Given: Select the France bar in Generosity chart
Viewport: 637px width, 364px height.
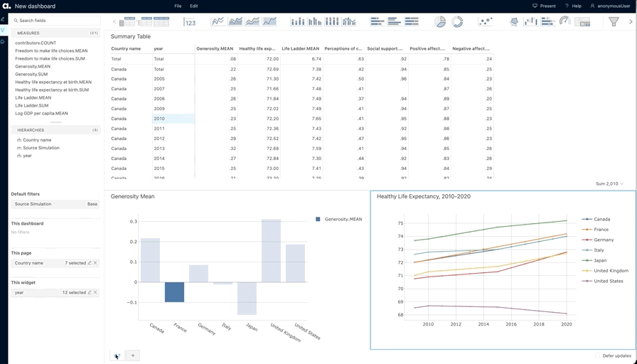Looking at the screenshot, I should 174,292.
